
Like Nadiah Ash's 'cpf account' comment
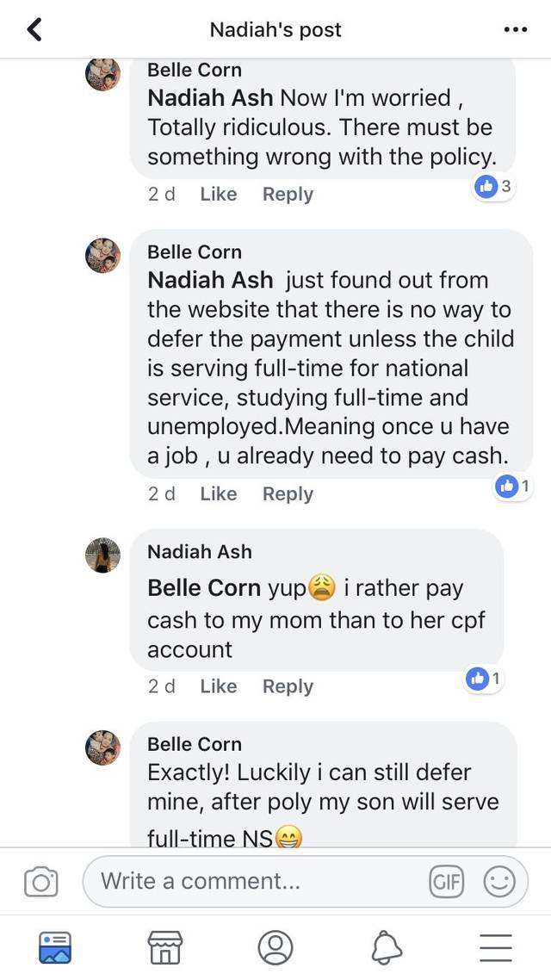pyautogui.click(x=218, y=686)
